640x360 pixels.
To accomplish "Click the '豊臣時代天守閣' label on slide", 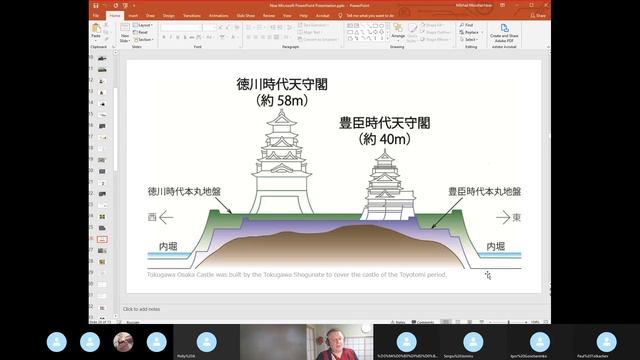I will click(x=384, y=123).
